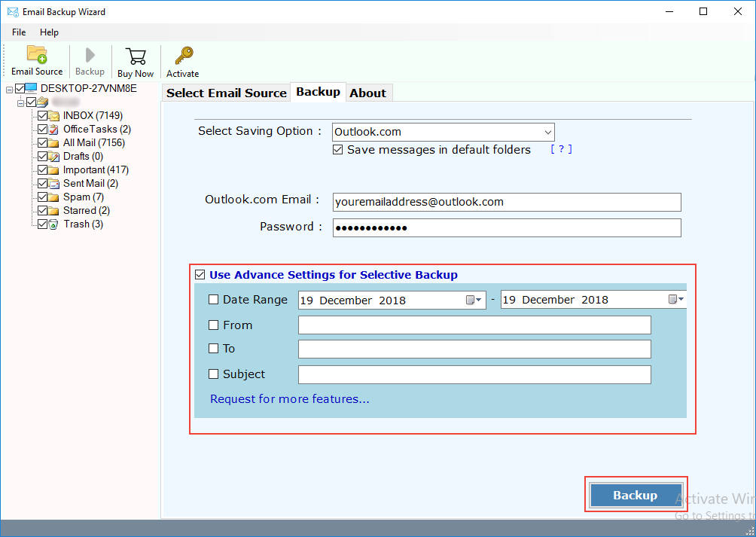756x537 pixels.
Task: Click the Password input field
Action: [507, 227]
